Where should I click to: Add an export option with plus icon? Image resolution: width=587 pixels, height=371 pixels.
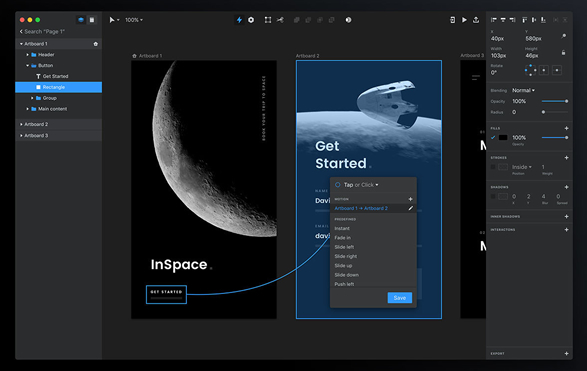point(566,353)
